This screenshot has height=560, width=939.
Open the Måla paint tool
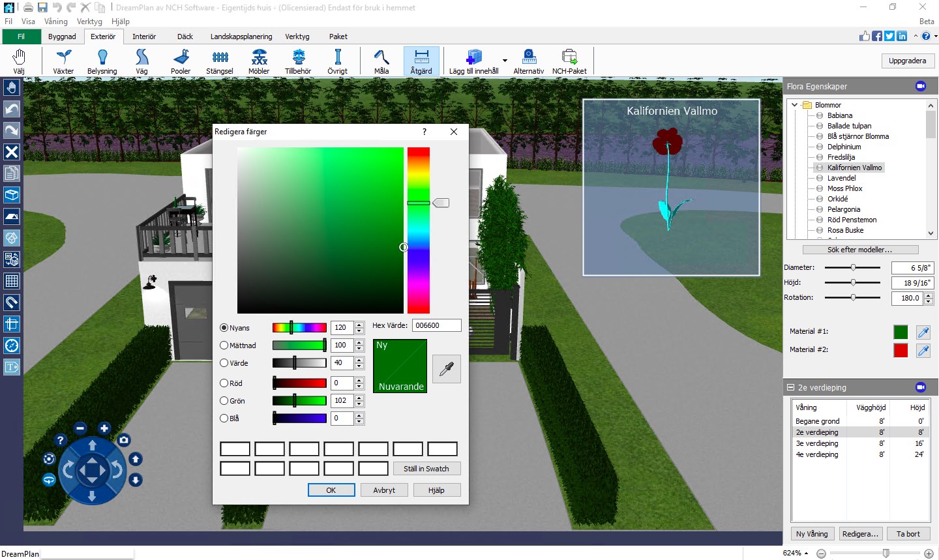[x=381, y=61]
